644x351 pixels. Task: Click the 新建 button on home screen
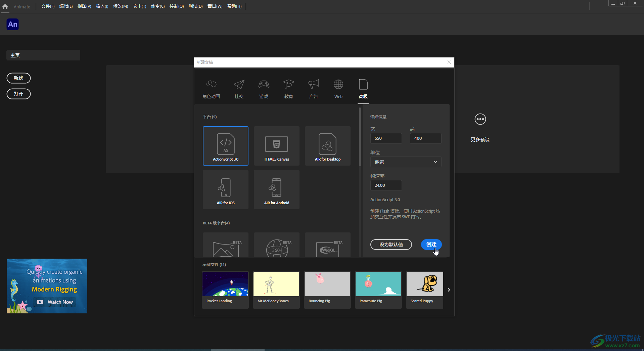pos(18,78)
